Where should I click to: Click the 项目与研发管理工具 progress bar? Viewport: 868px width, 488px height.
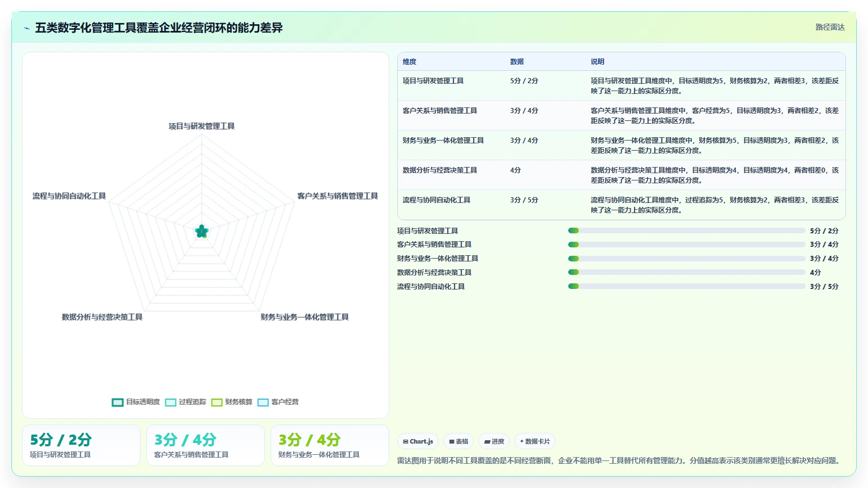[x=686, y=231]
